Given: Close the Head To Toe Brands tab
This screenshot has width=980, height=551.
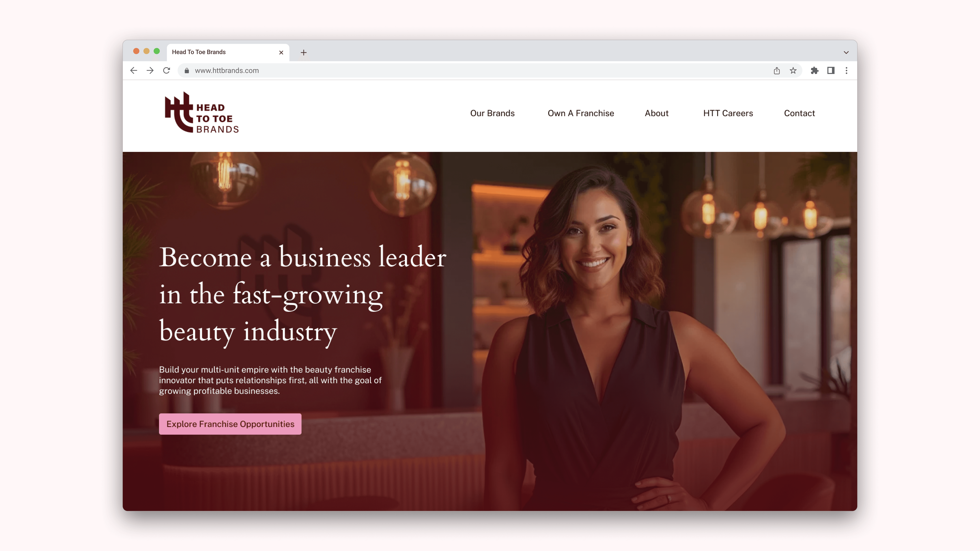Looking at the screenshot, I should pos(281,53).
